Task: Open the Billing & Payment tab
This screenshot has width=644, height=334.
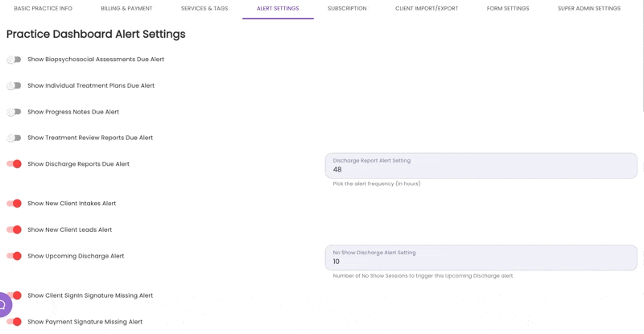Action: (126, 9)
